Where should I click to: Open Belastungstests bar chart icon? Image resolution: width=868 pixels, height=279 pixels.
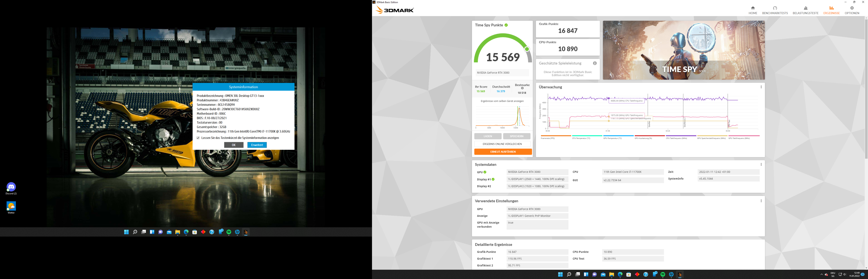(x=805, y=8)
